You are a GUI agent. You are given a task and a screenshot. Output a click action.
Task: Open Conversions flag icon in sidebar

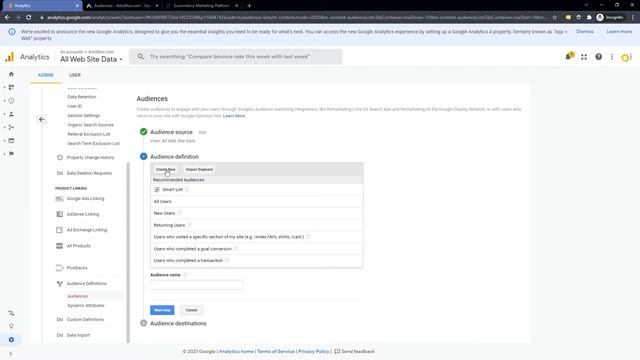point(11,154)
